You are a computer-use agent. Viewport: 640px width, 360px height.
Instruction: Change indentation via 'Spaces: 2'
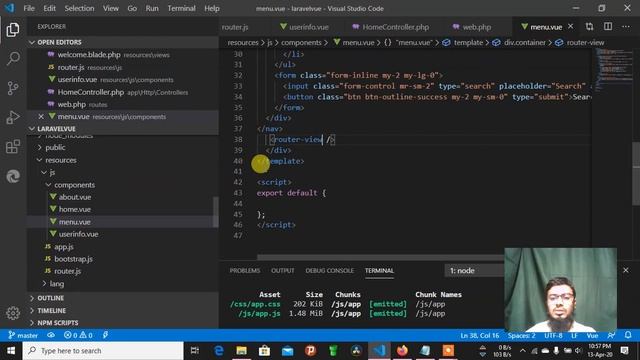pos(521,336)
